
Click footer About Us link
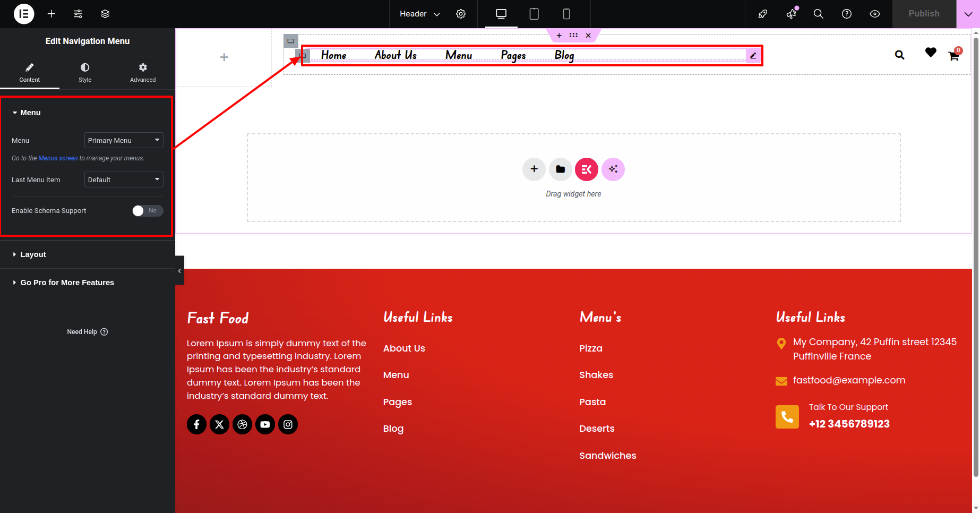[404, 348]
